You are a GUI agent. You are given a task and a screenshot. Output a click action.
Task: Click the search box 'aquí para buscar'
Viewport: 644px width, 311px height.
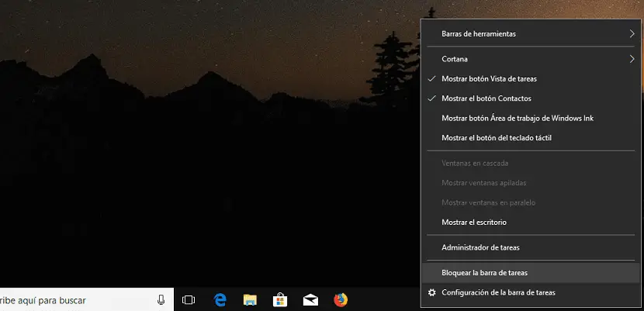coord(87,300)
